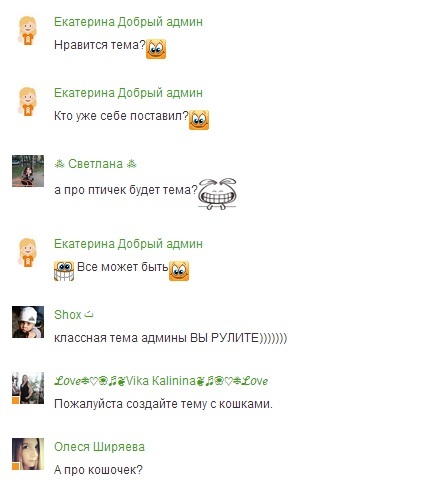Open the Олеся Ширяева username link
This screenshot has width=438, height=494.
point(99,447)
